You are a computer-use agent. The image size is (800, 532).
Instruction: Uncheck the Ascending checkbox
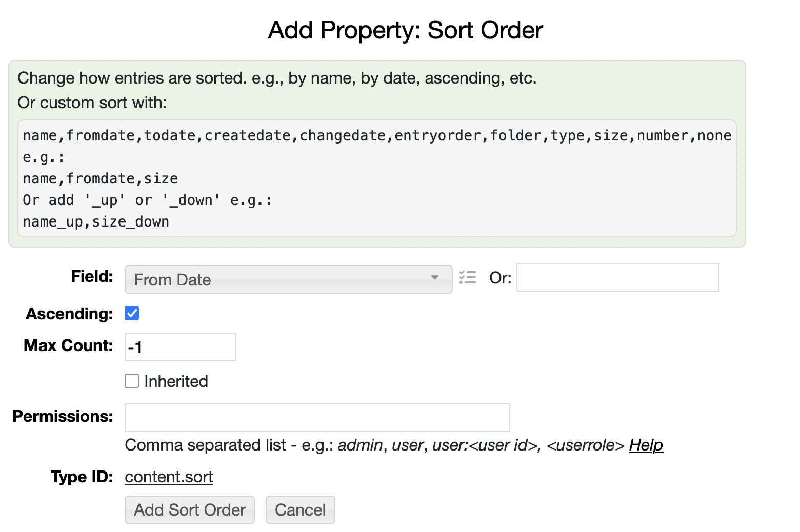pos(132,313)
